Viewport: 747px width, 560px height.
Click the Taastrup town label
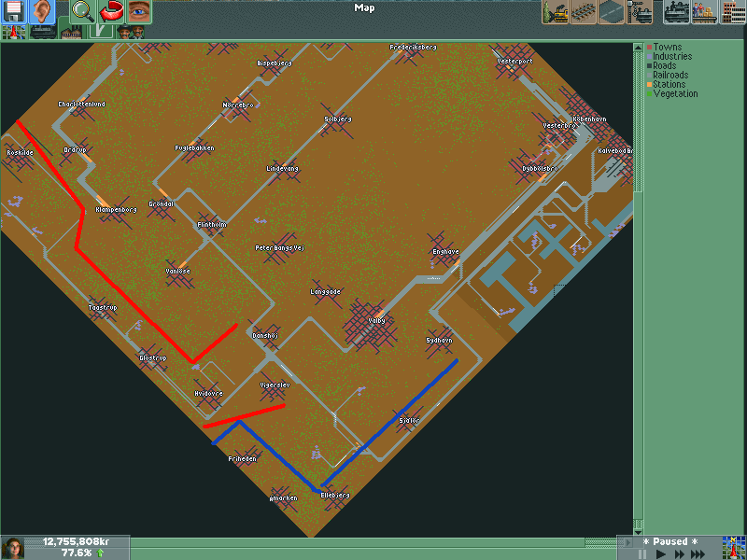click(103, 308)
